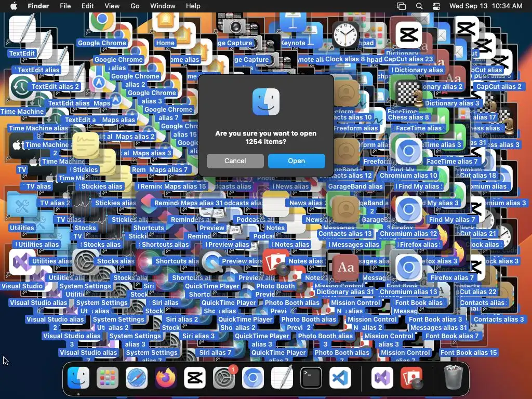Launch Safari from the Dock
Viewport: 532px width, 399px height.
[x=137, y=378]
